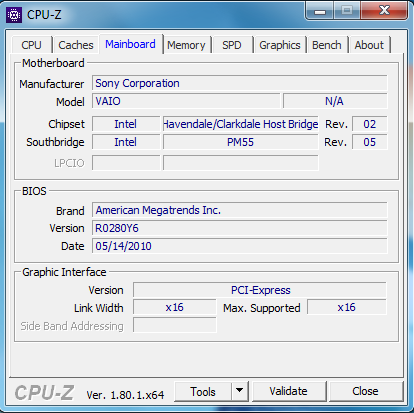Select the VAIO model field
Viewport: 414px width, 413px height.
tap(186, 101)
